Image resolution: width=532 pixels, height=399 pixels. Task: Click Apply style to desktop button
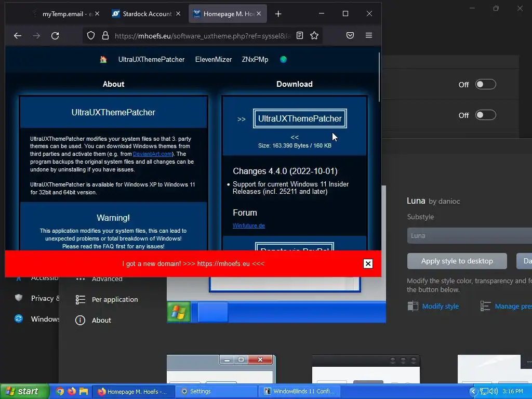click(x=457, y=261)
